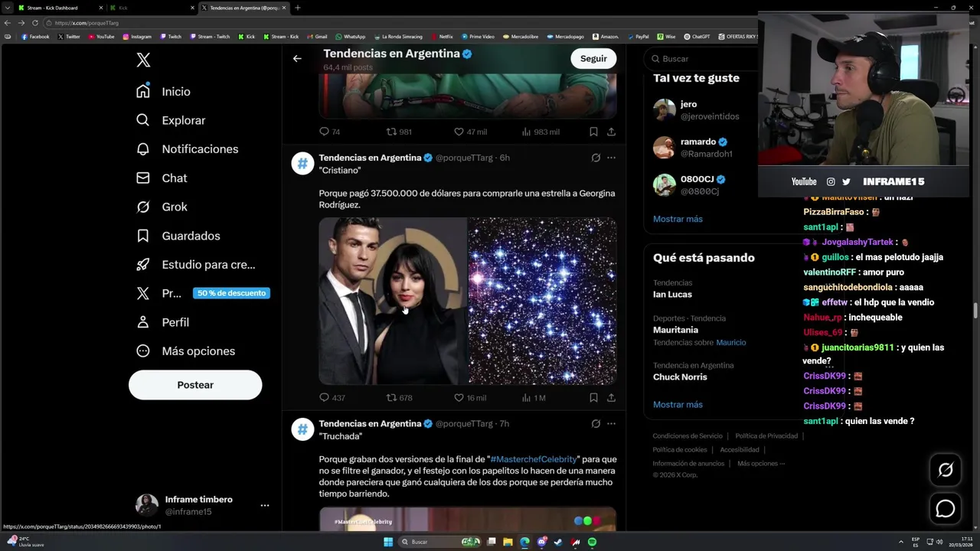Viewport: 980px width, 551px height.
Task: Open the ChatGPT bookmark
Action: coord(697,37)
